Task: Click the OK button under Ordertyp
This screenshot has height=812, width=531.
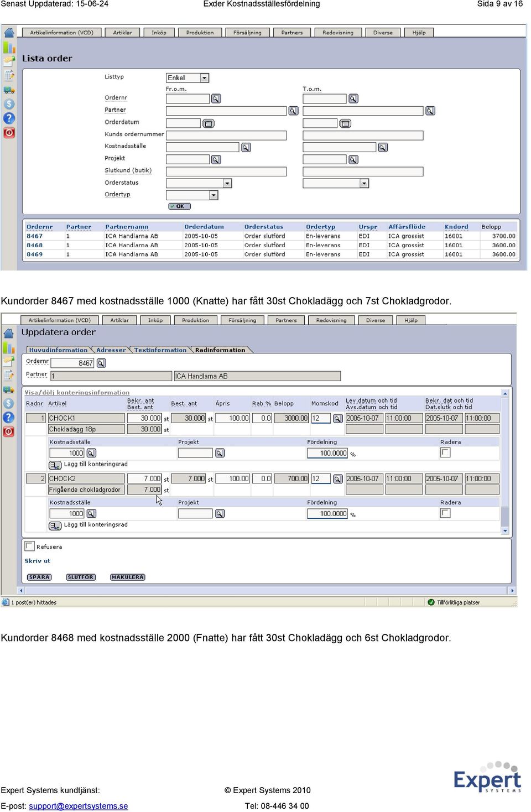Action: pos(180,206)
